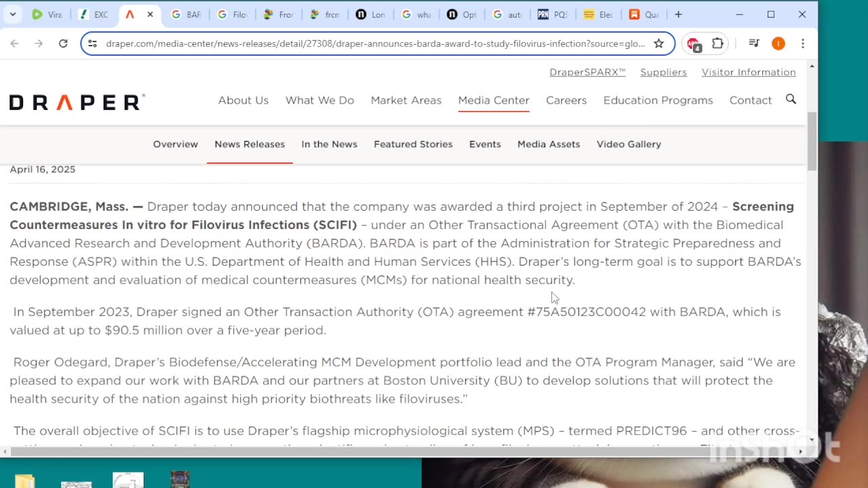Switch to the 'Opt' browser tab
The width and height of the screenshot is (868, 488).
coord(462,14)
